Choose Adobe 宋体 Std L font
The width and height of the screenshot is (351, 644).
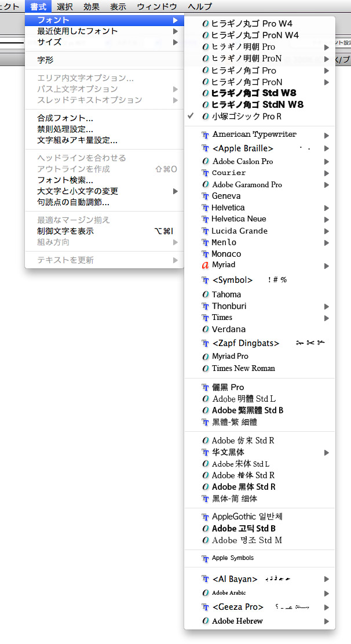tap(259, 464)
